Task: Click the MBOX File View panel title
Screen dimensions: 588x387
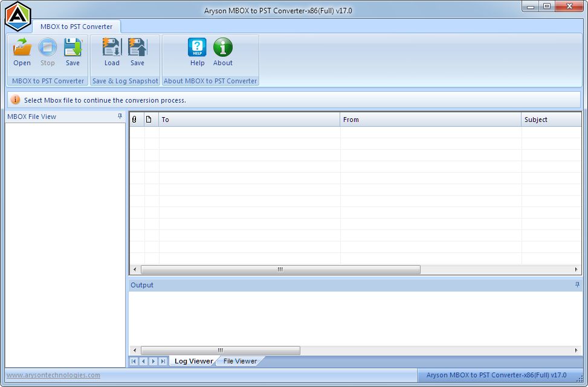Action: tap(31, 117)
